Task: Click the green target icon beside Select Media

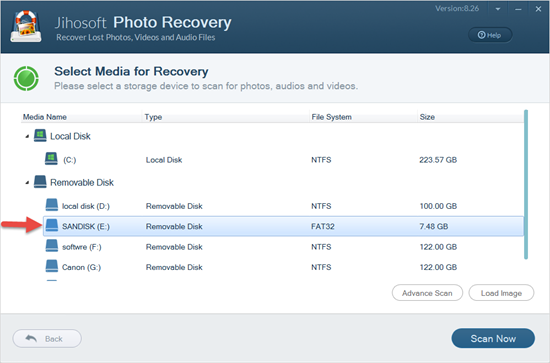Action: (x=26, y=78)
